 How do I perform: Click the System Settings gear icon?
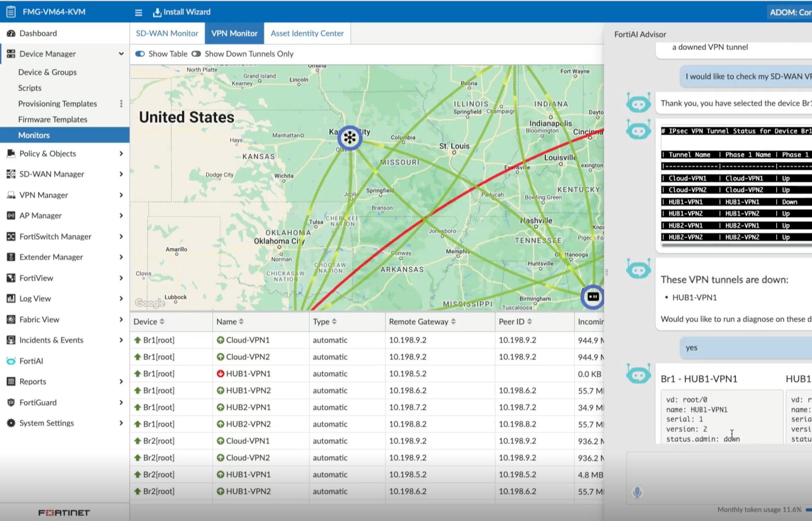coord(11,423)
